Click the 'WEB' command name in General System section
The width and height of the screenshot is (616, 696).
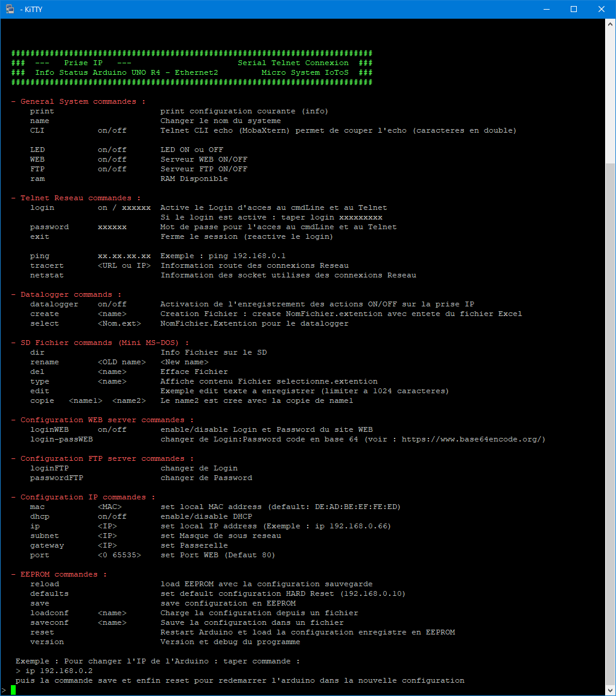37,159
